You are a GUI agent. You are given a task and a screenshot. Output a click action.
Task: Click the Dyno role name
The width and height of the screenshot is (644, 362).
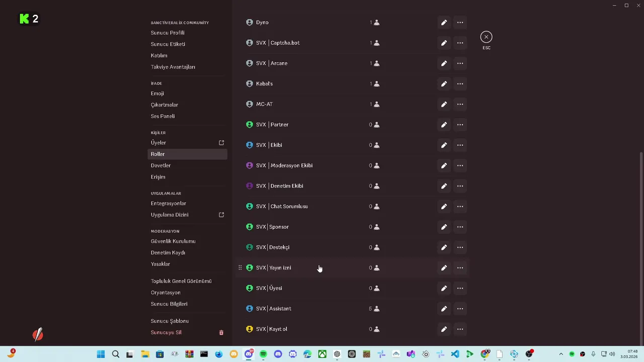click(262, 23)
